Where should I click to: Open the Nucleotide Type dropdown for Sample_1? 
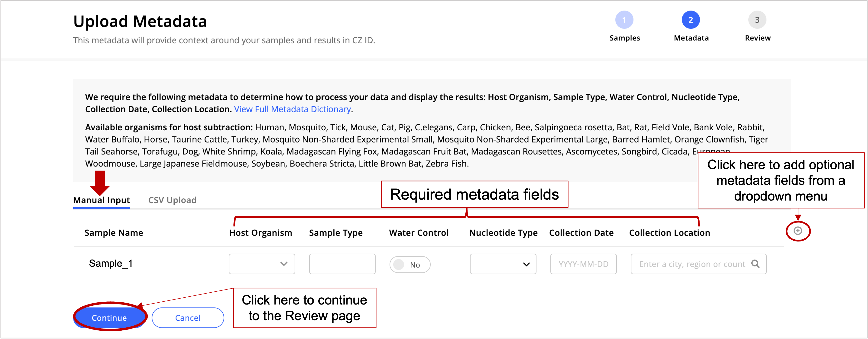click(x=502, y=264)
